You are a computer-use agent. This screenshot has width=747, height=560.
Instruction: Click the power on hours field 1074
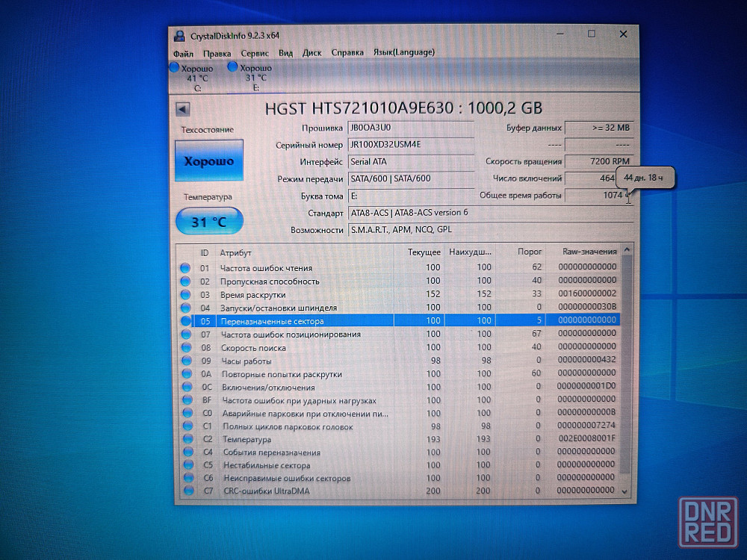pos(599,195)
